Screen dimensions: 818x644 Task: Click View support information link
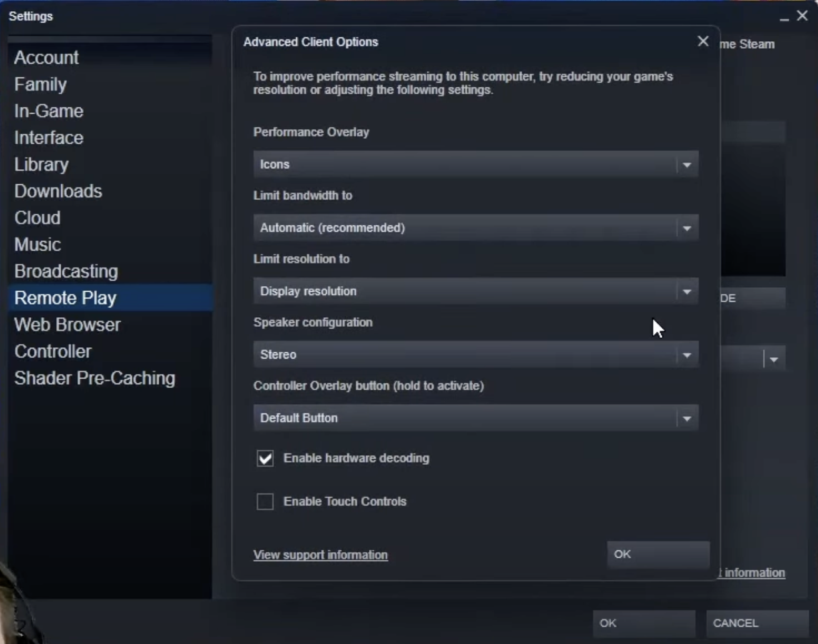tap(320, 555)
